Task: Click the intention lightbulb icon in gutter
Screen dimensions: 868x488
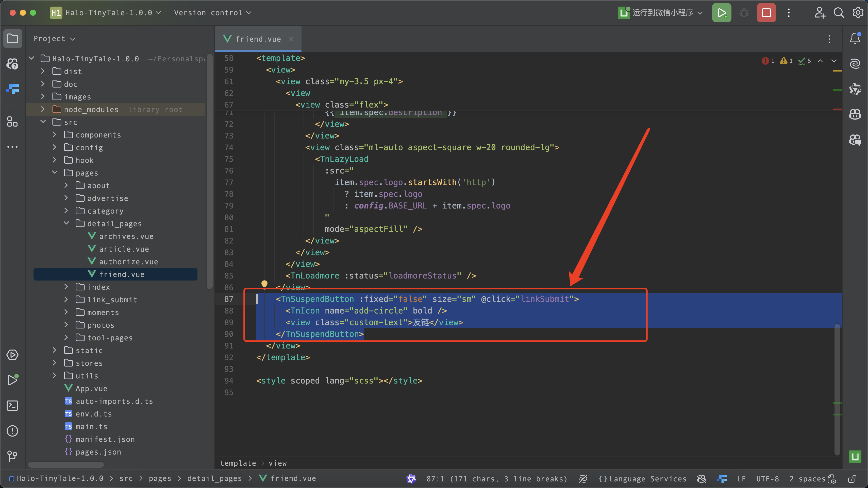Action: tap(264, 284)
